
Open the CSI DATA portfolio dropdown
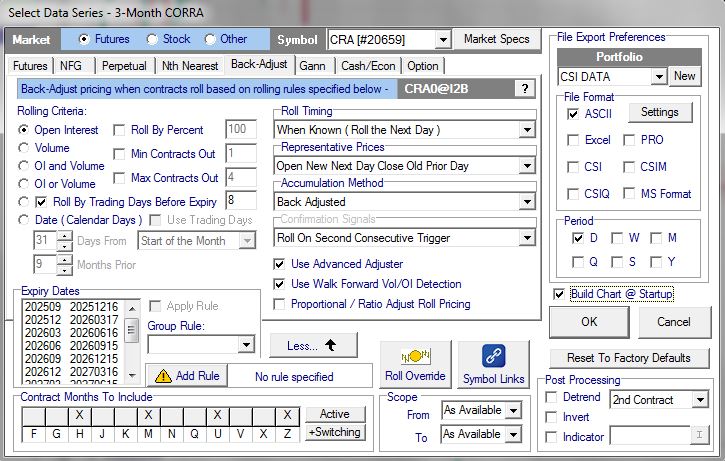pyautogui.click(x=658, y=76)
